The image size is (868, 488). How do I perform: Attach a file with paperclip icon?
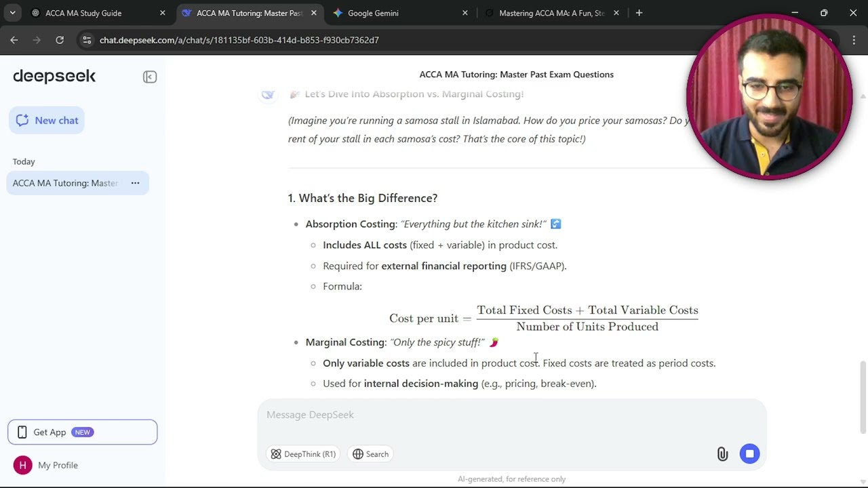tap(722, 454)
